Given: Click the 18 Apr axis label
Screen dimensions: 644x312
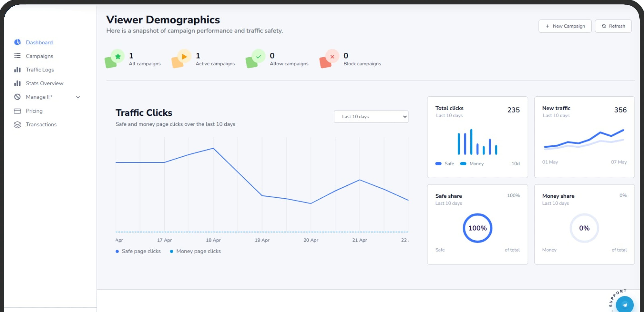Looking at the screenshot, I should (x=213, y=240).
